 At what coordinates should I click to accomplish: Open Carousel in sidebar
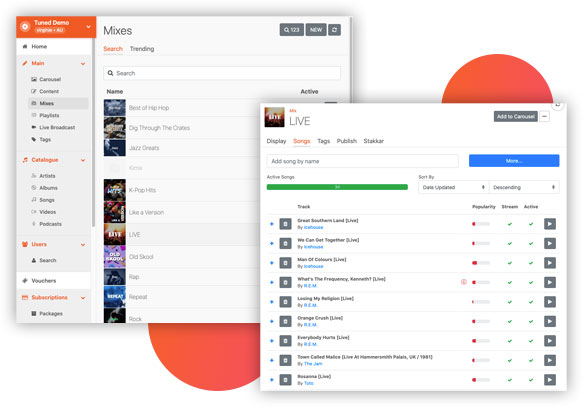50,79
